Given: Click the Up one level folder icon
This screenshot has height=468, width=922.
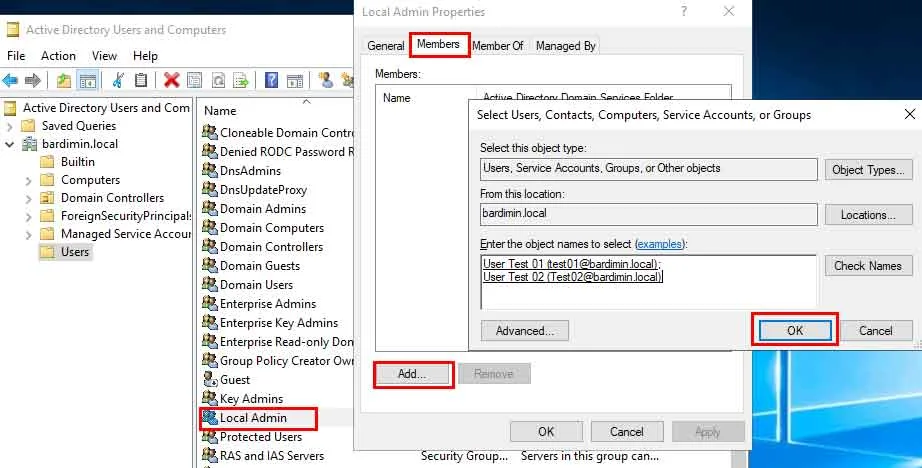Looking at the screenshot, I should pos(64,80).
